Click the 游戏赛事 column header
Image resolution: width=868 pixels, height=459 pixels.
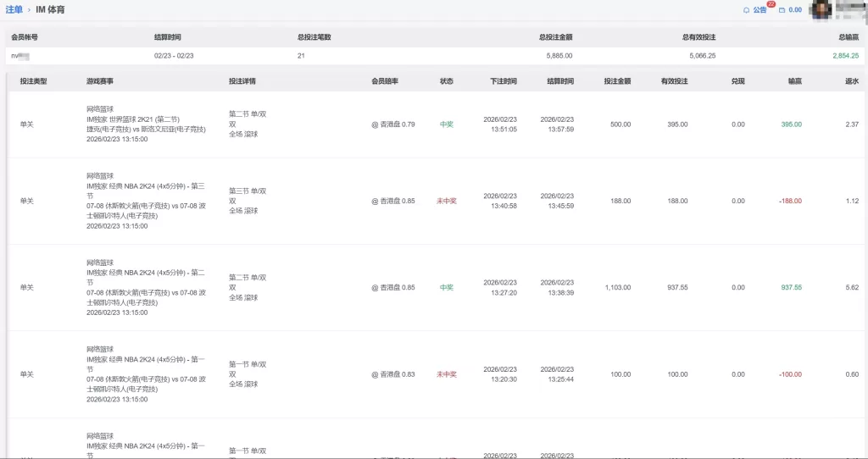pos(99,81)
